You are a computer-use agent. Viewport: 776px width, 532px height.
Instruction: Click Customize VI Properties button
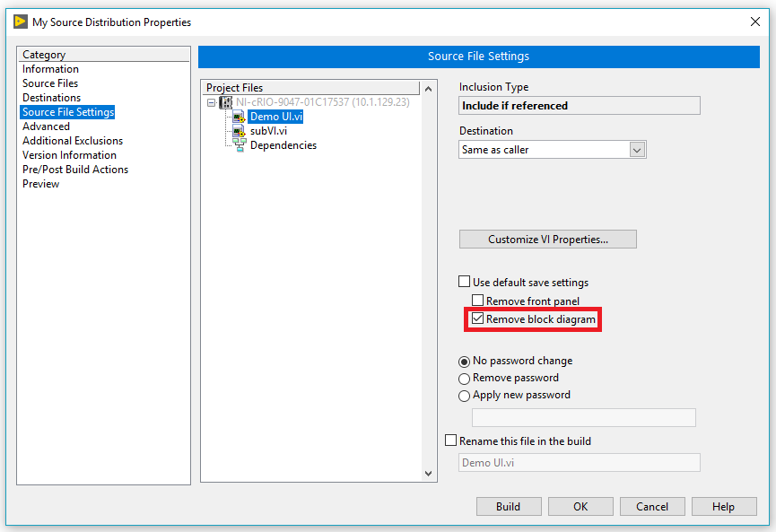(x=547, y=240)
